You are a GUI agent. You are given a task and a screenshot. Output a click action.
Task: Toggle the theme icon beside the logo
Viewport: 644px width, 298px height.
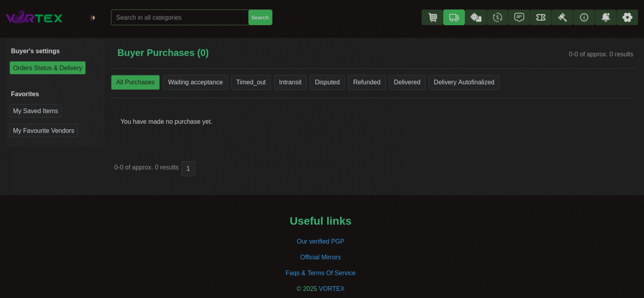click(x=92, y=18)
